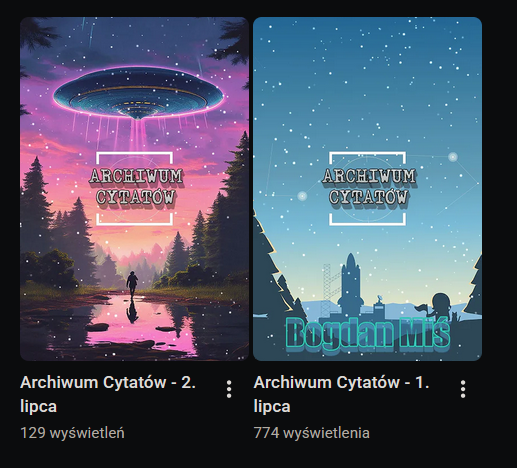The image size is (517, 468).
Task: Open three-dot menu for "Archiwum Cytatów - 2. lipca"
Action: pyautogui.click(x=229, y=389)
